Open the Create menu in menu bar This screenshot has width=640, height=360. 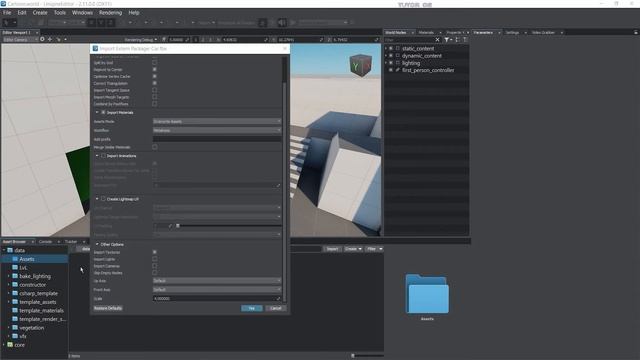[40, 13]
